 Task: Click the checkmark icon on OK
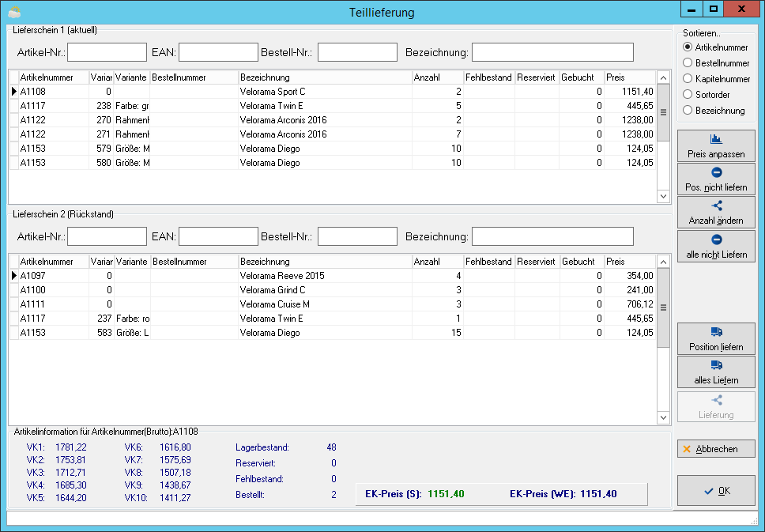point(709,491)
